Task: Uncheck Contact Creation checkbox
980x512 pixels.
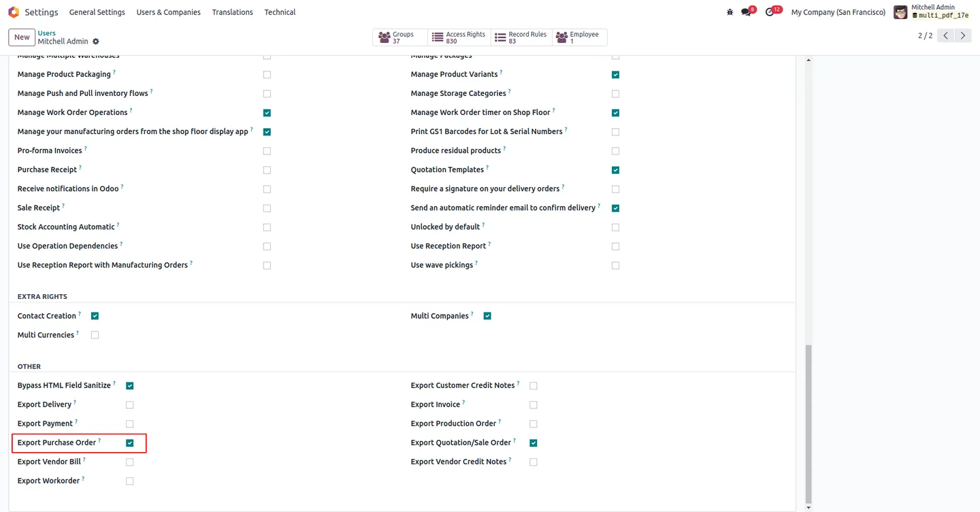Action: click(x=95, y=316)
